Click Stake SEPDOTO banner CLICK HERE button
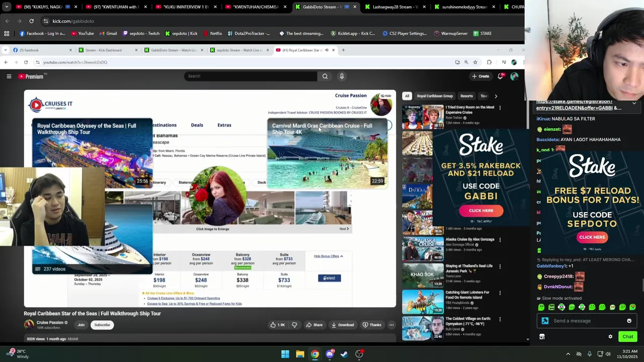Screen dimensions: 644x362 592,237
